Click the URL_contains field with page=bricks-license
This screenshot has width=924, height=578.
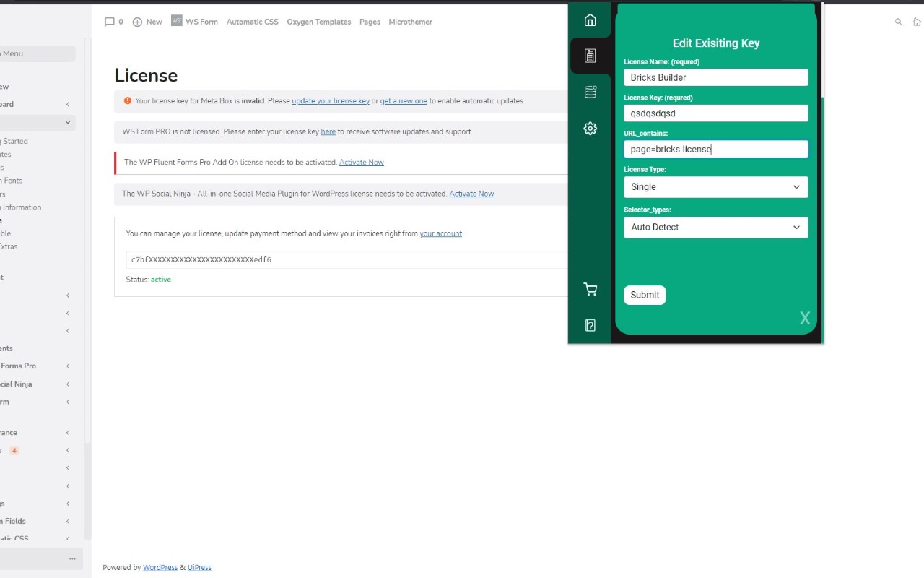pyautogui.click(x=715, y=149)
